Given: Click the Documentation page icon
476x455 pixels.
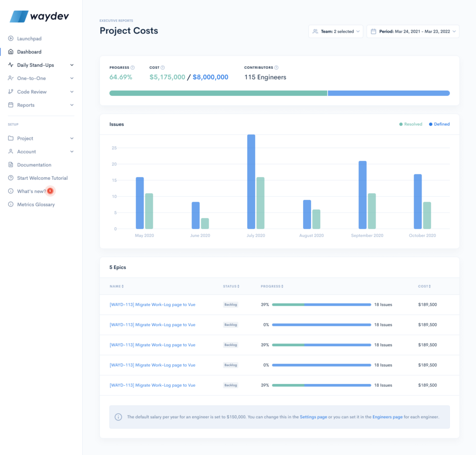Looking at the screenshot, I should [10, 165].
